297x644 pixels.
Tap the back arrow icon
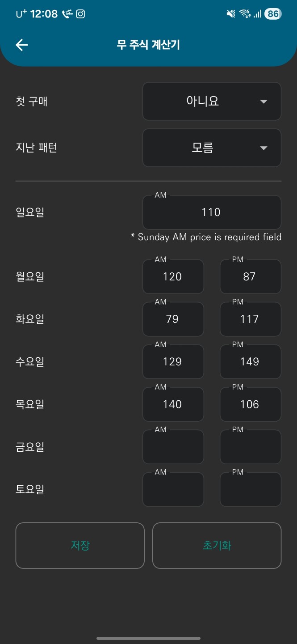pyautogui.click(x=21, y=45)
